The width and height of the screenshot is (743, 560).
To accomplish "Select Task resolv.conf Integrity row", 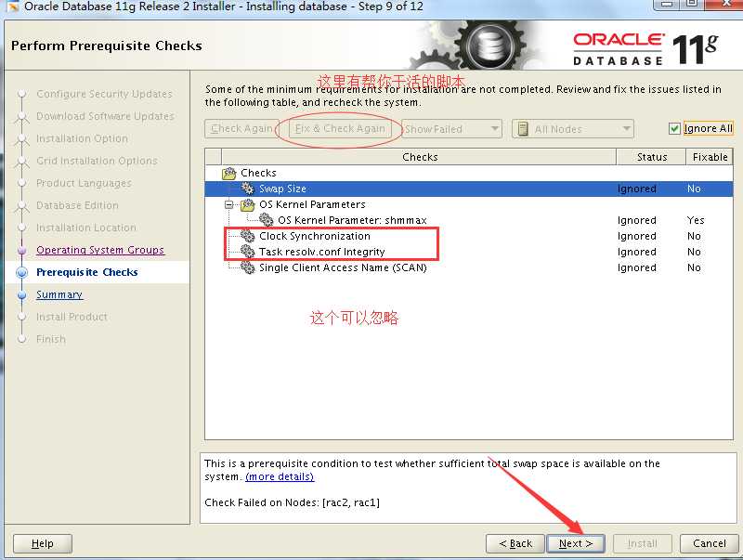I will [469, 252].
